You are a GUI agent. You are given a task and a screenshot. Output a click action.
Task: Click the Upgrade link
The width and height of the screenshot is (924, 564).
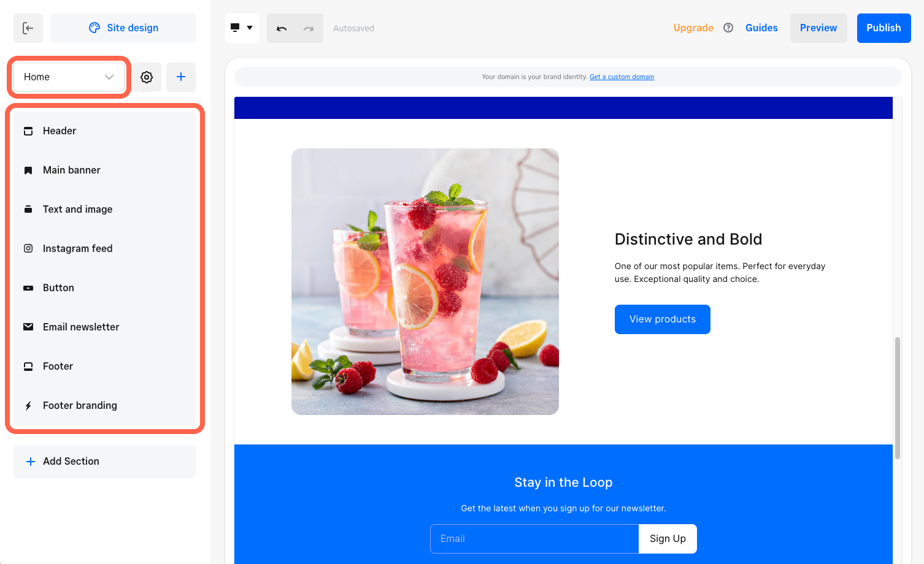(693, 28)
